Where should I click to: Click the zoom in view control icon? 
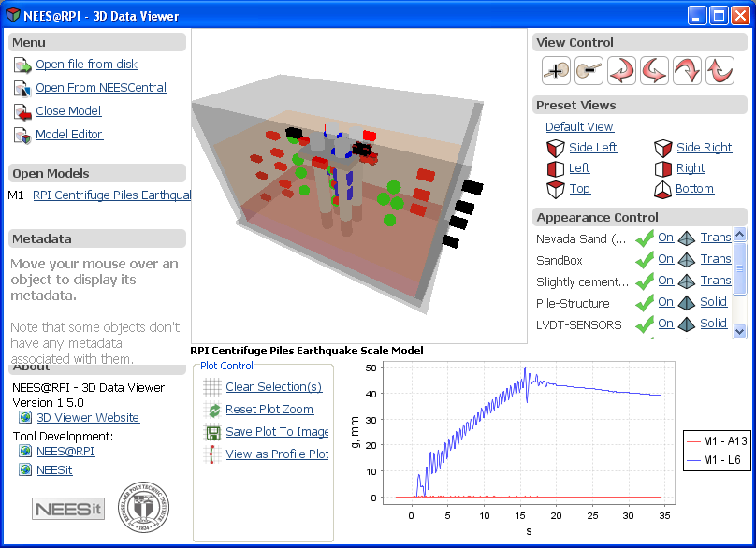556,71
